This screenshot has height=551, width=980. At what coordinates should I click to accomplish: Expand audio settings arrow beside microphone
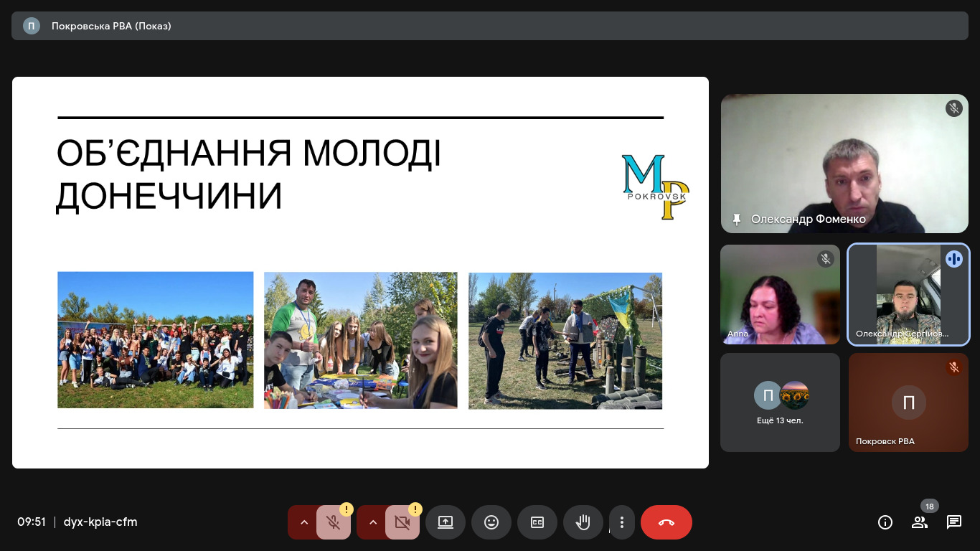click(303, 522)
